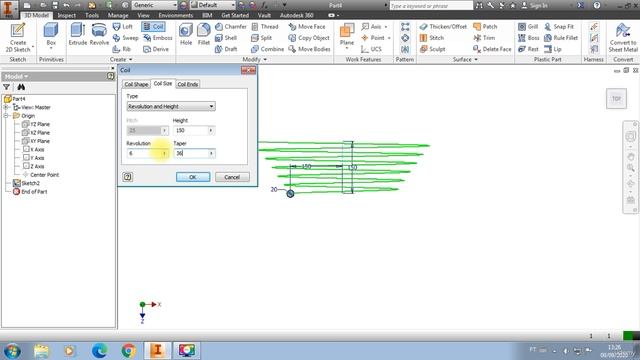Click the Split tool

(x=262, y=38)
